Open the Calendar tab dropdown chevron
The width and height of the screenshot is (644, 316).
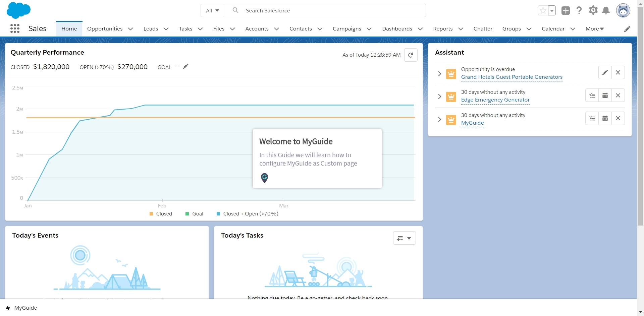573,29
